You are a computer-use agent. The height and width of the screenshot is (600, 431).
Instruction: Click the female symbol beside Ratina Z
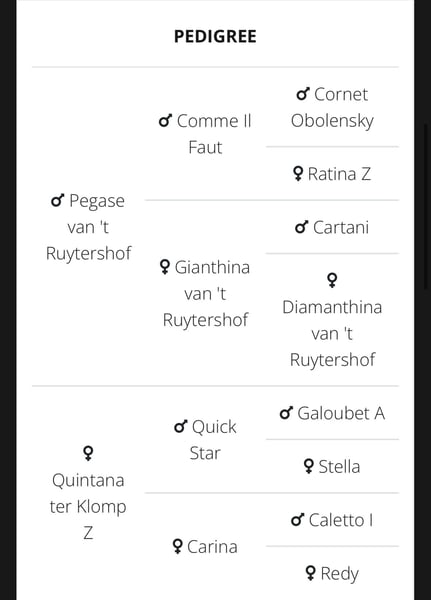(297, 173)
